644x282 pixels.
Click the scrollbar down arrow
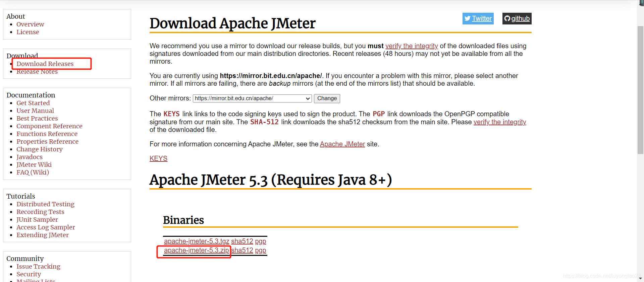[640, 278]
